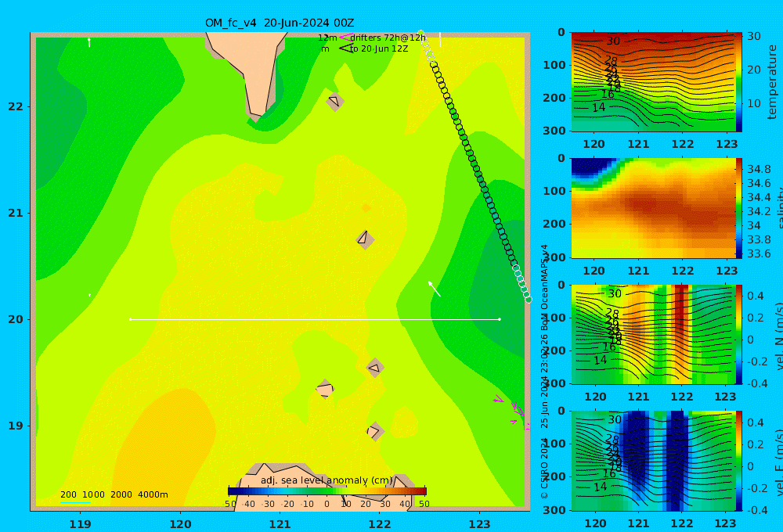Open the eastward velocity section plot
Viewport: 783px width, 532px height.
(x=653, y=461)
